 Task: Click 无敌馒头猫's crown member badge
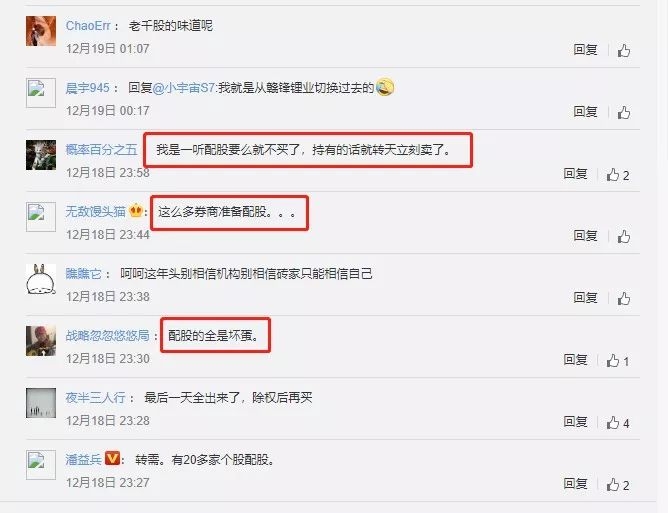click(136, 210)
